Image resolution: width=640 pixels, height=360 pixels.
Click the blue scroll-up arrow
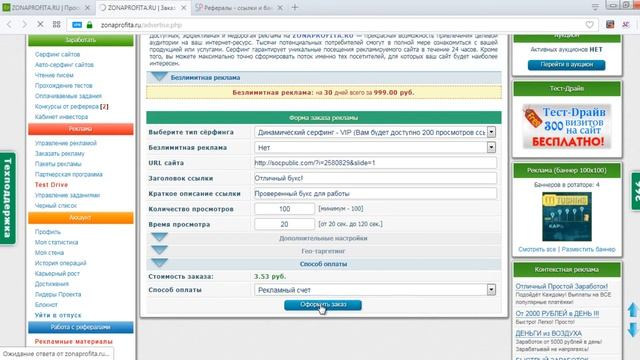point(633,311)
